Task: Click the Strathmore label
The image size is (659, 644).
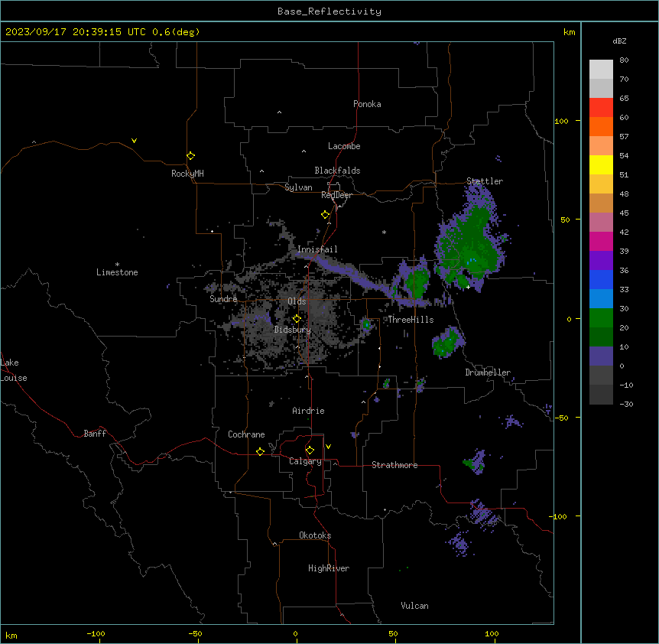Action: [x=394, y=465]
